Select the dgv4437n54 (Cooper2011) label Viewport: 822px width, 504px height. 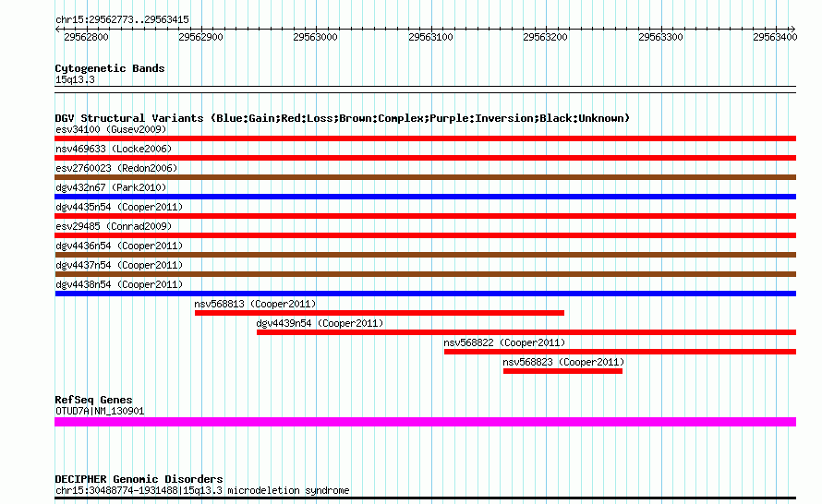click(x=119, y=265)
